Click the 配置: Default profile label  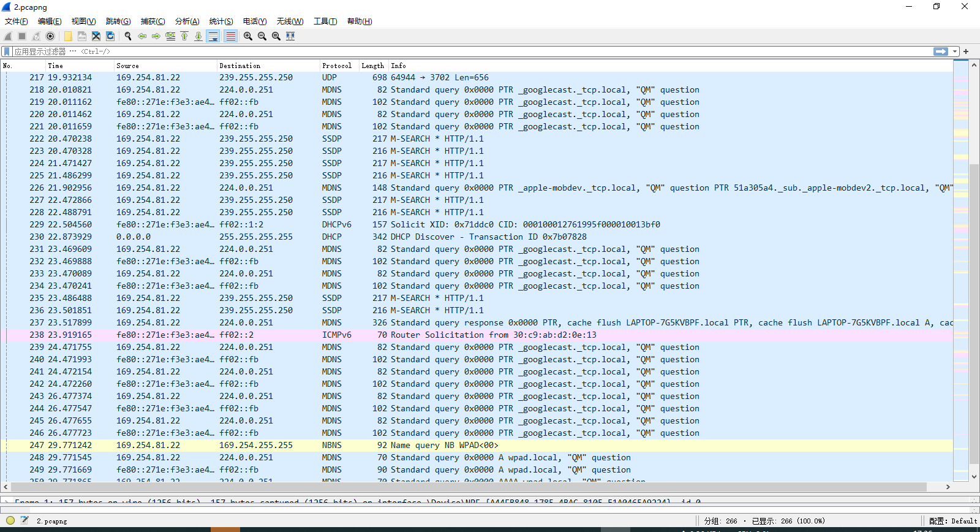[x=953, y=521]
